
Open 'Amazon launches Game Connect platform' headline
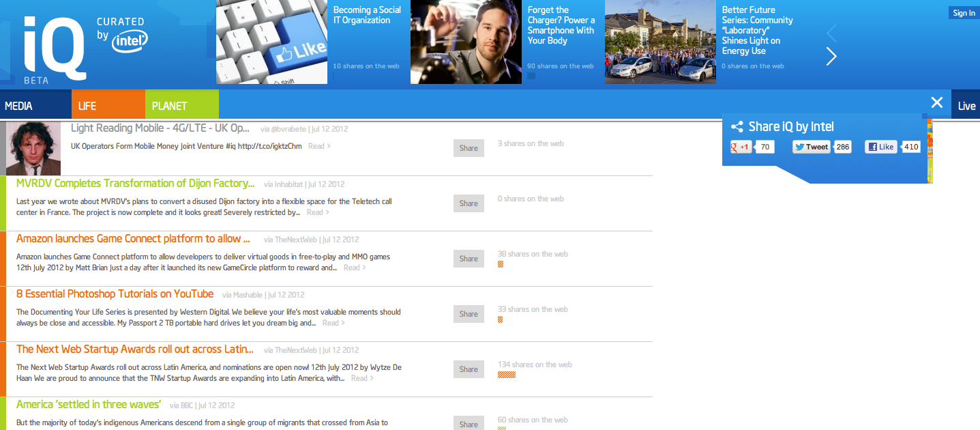(133, 238)
